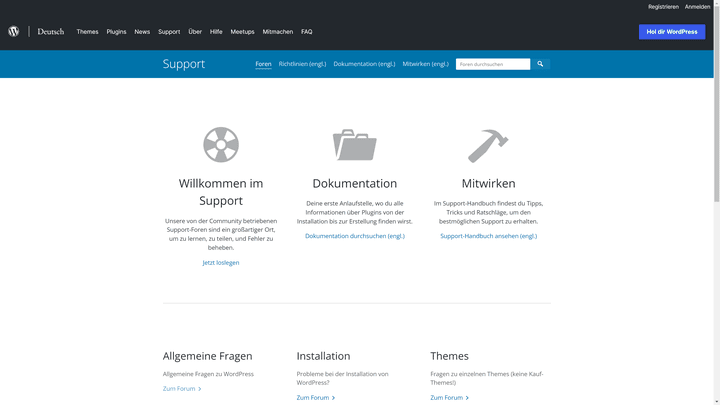This screenshot has width=720, height=405.
Task: Click the folder Dokumentation icon
Action: pos(354,145)
